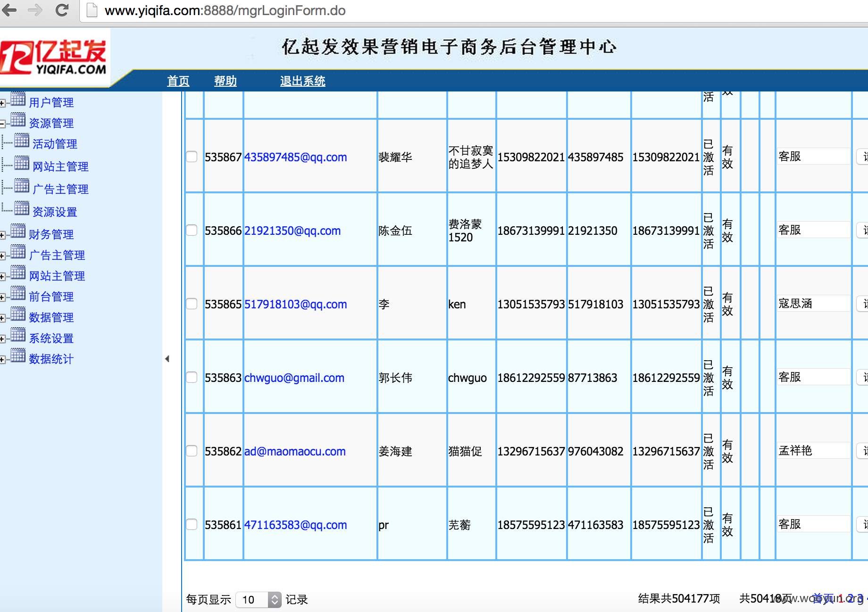Click 退出系统 to log out

pyautogui.click(x=303, y=81)
